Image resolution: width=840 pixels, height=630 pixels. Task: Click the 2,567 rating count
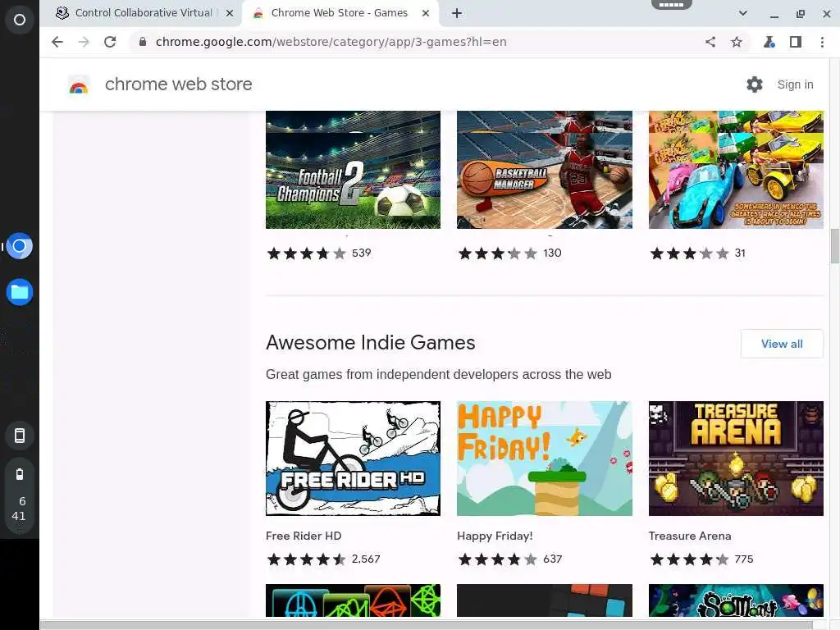(x=366, y=559)
